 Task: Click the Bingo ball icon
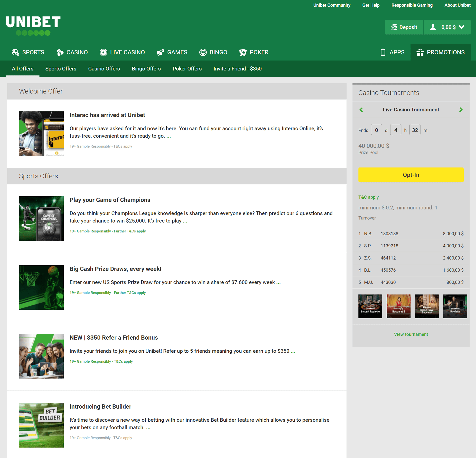pos(203,52)
